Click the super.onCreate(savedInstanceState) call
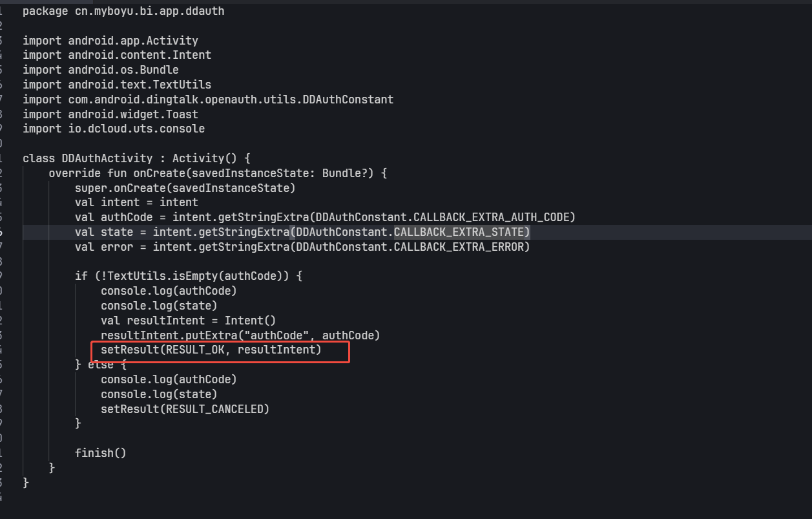812x519 pixels. pyautogui.click(x=185, y=188)
